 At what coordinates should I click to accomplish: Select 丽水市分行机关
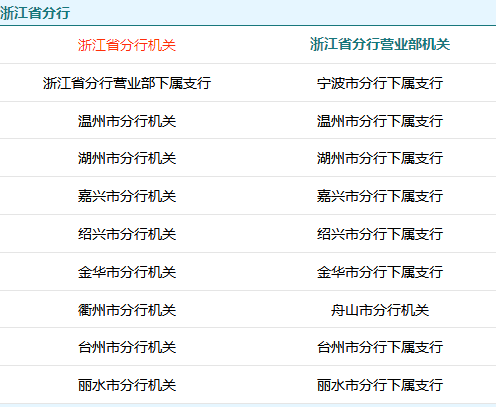(x=127, y=385)
